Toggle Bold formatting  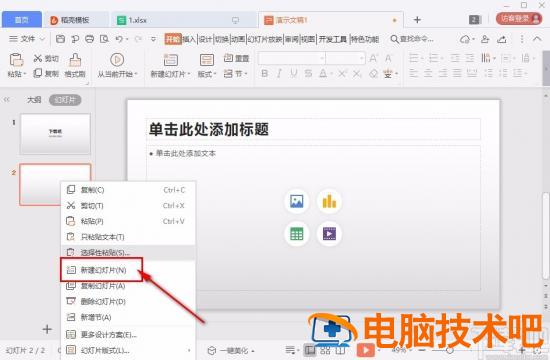[x=265, y=74]
